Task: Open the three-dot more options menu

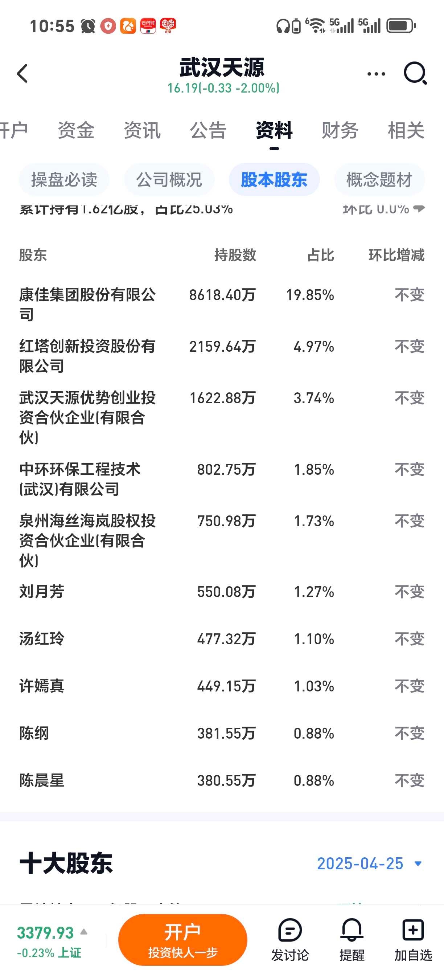Action: (376, 74)
